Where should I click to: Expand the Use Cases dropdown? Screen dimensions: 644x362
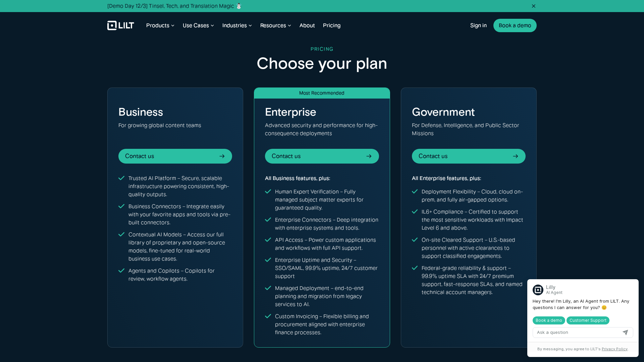198,25
